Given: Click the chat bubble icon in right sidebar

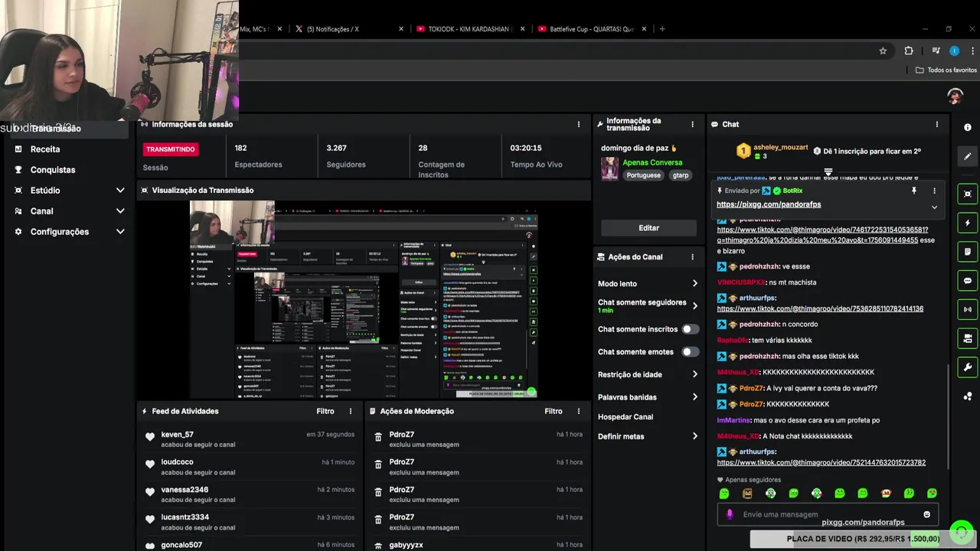Looking at the screenshot, I should [968, 281].
